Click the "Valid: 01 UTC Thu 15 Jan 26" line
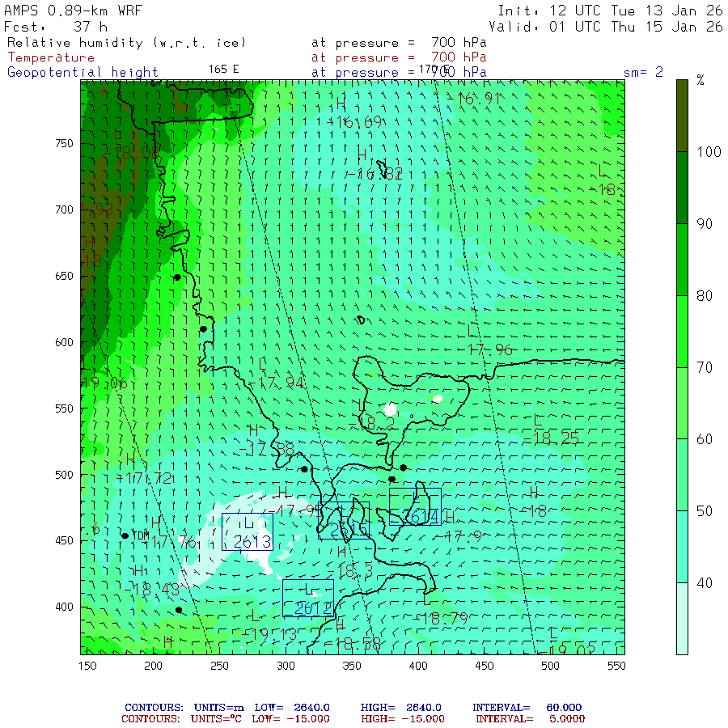728x728 pixels. 606,27
